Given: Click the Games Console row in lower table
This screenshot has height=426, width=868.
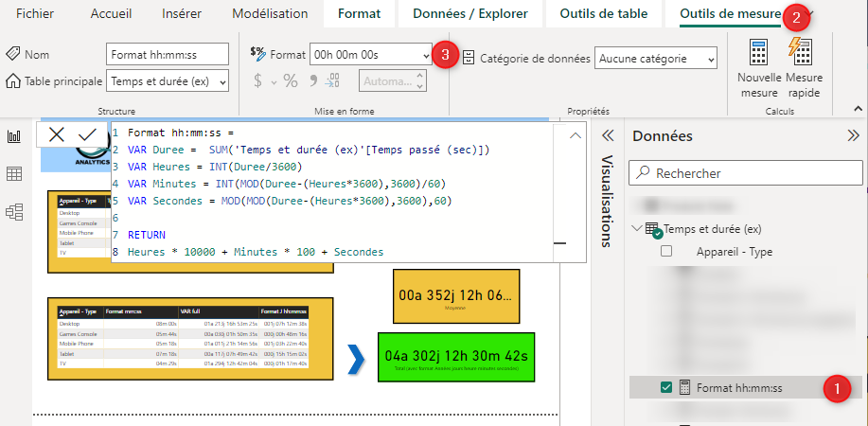Looking at the screenshot, I should 184,334.
